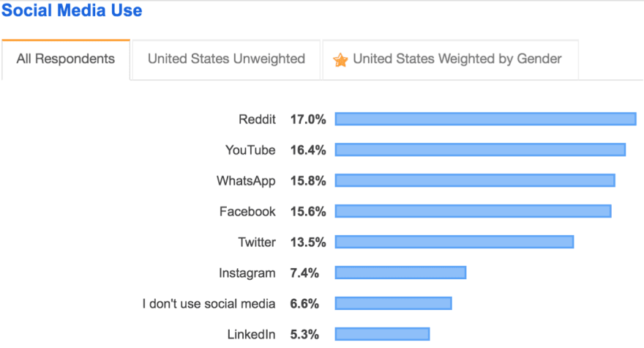644x348 pixels.
Task: Click the Reddit label
Action: pos(257,119)
